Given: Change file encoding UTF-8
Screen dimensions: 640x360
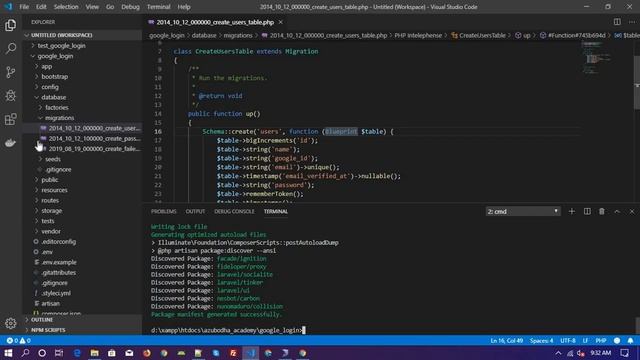Looking at the screenshot, I should tap(568, 340).
